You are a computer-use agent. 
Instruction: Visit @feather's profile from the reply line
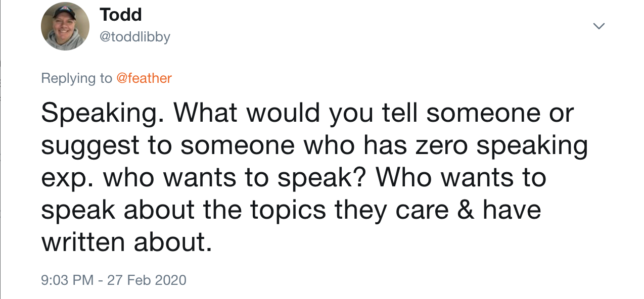[145, 78]
